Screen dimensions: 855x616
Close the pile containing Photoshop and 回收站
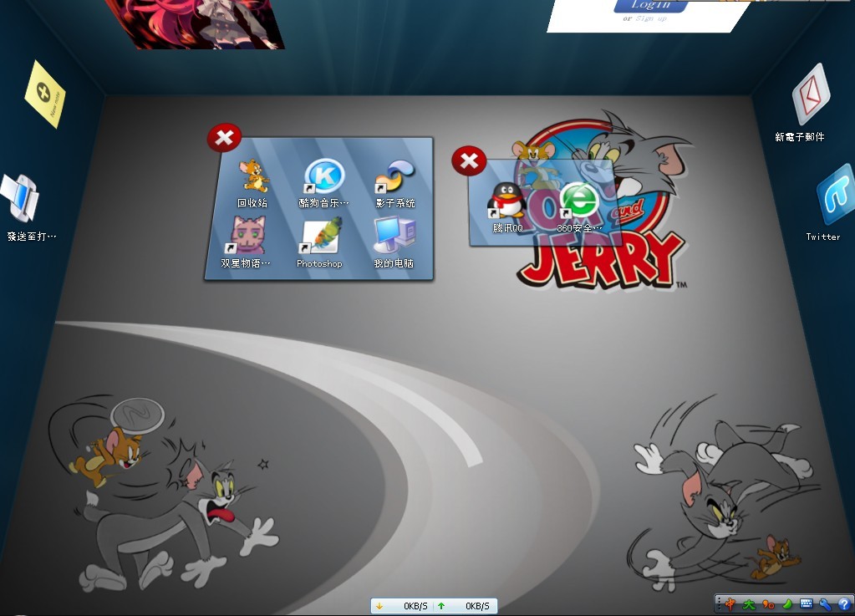pyautogui.click(x=224, y=138)
